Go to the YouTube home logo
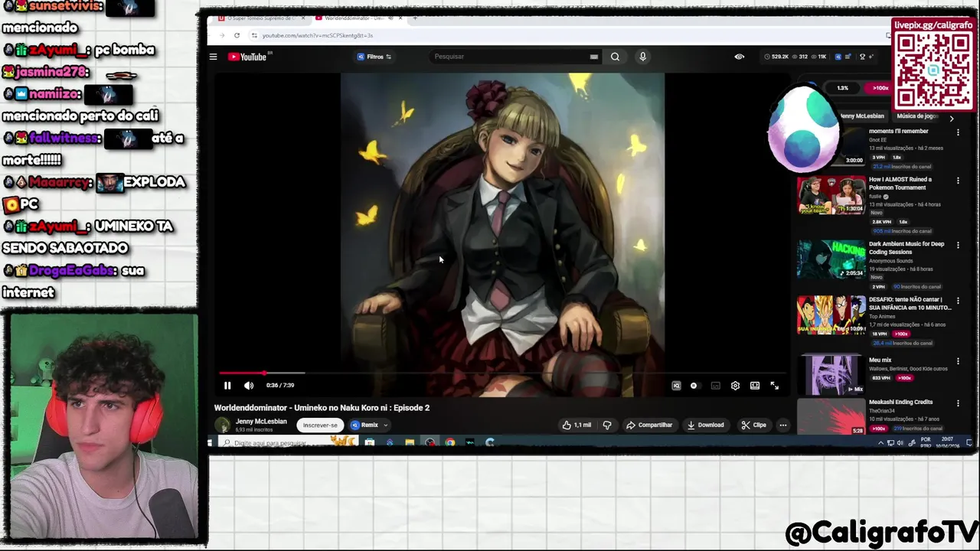This screenshot has height=551, width=980. [247, 57]
